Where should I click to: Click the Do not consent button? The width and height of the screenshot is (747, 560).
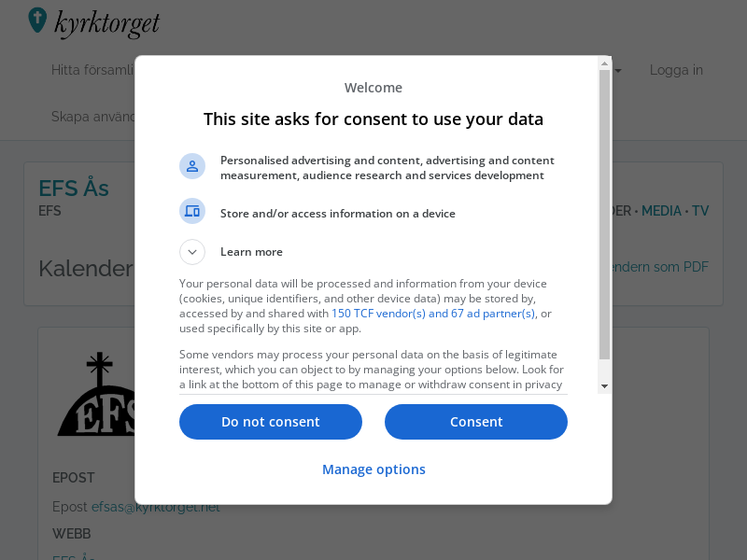click(271, 422)
